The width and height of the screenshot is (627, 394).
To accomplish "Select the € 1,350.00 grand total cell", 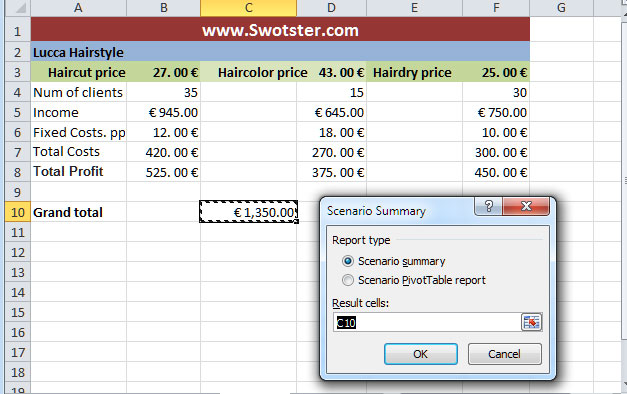I will [x=248, y=212].
